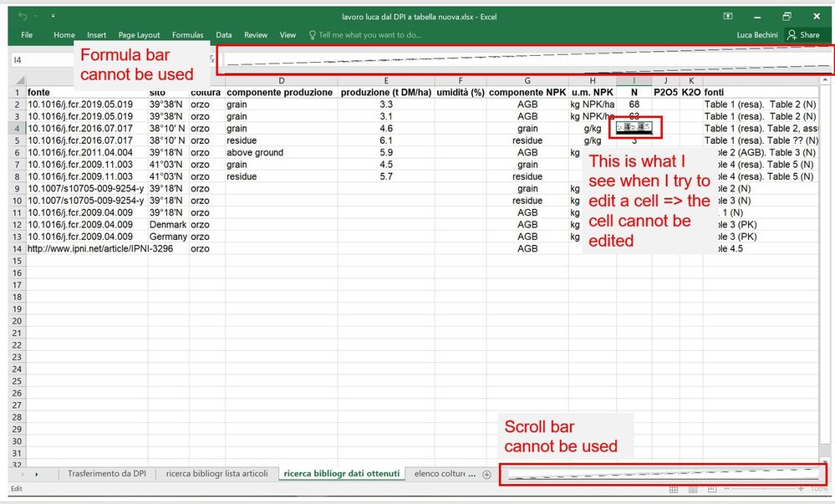Select Page Layout view icon in status bar
Screen dimensions: 835x504
[693, 489]
